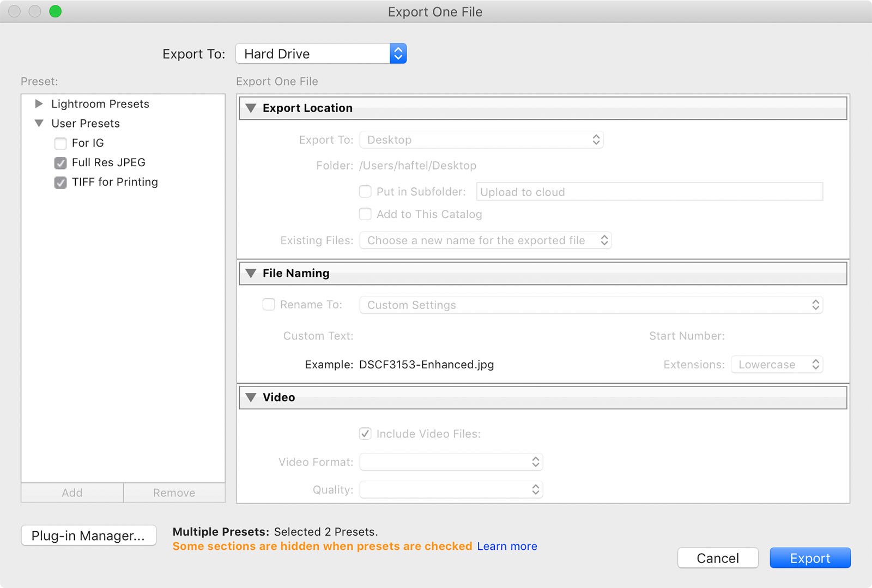
Task: Enable the Rename To checkbox
Action: pyautogui.click(x=269, y=305)
